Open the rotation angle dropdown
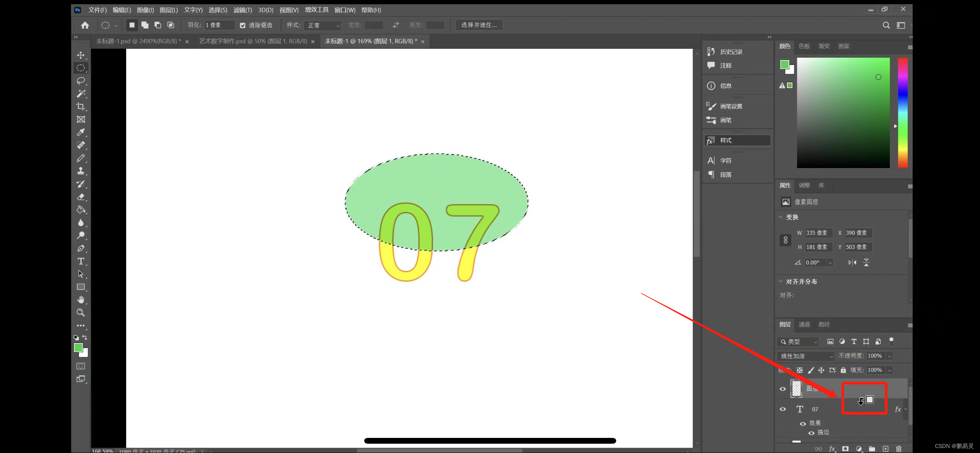This screenshot has height=453, width=980. [830, 263]
